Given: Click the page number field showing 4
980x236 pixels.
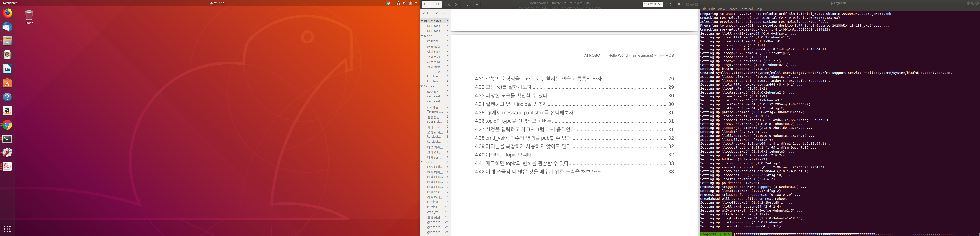Looking at the screenshot, I should click(x=426, y=5).
